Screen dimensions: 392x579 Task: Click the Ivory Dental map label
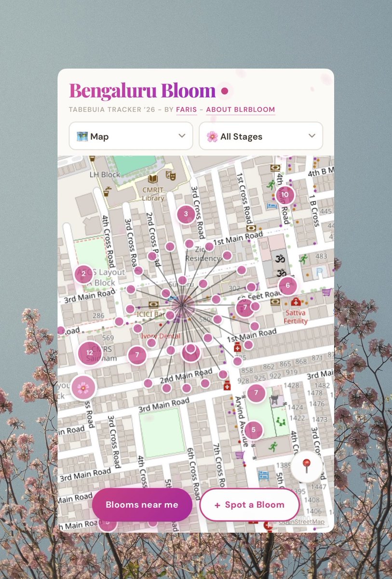161,336
